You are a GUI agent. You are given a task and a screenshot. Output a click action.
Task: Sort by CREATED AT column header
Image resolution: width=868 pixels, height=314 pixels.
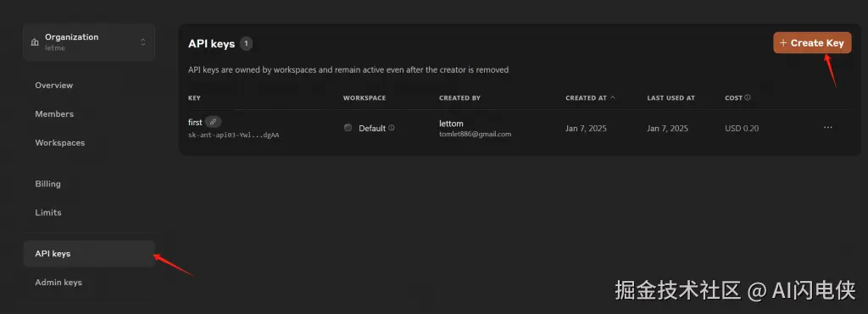click(x=590, y=98)
